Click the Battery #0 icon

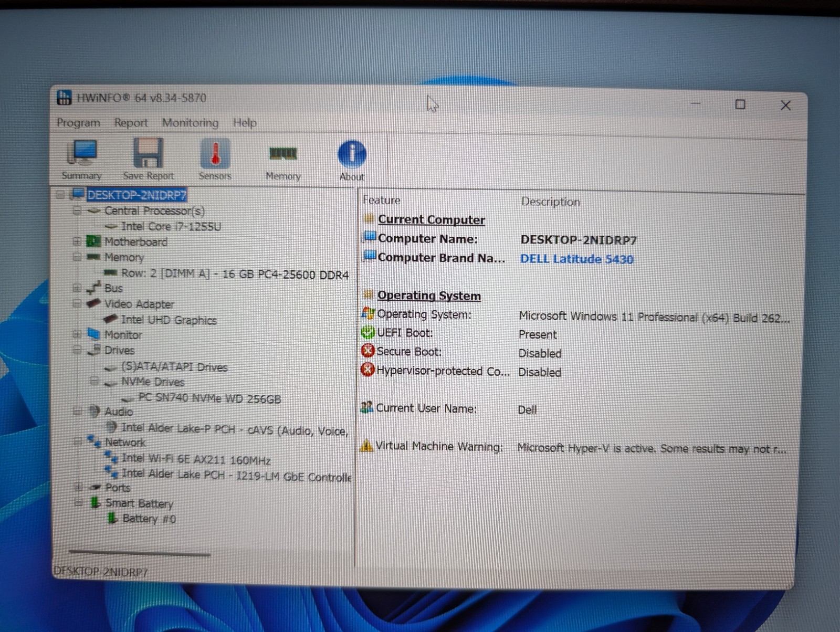112,518
